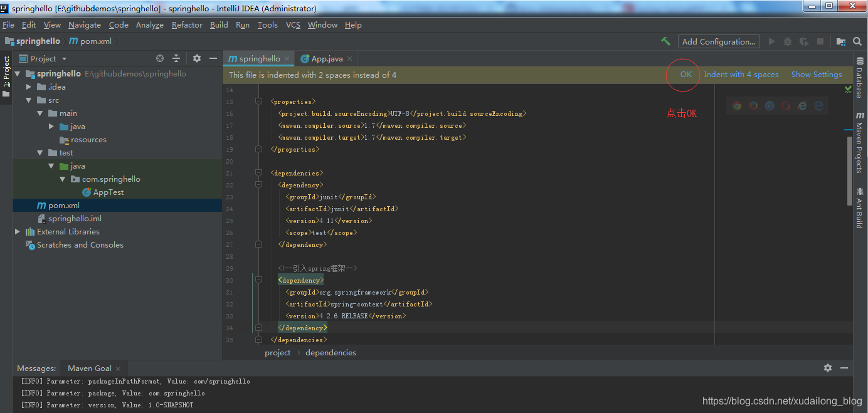The image size is (868, 413).
Task: Click Show Settings link
Action: tap(817, 75)
